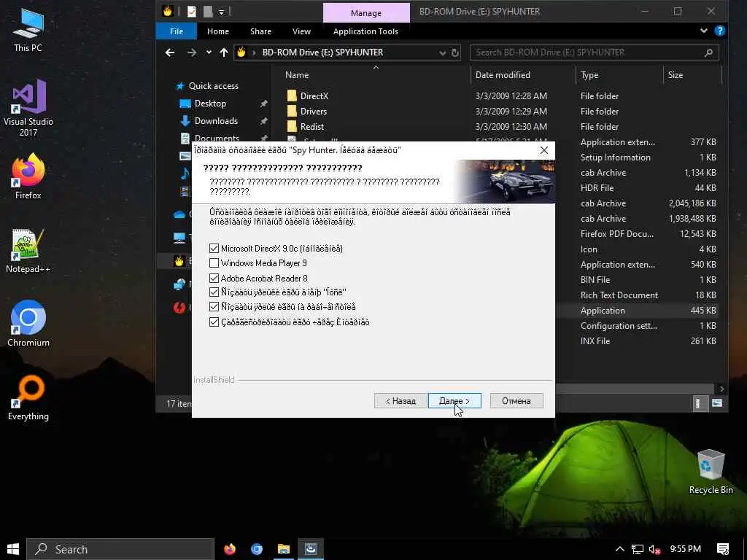Uncheck the fourth installer option checkbox
The image size is (747, 560).
coord(214,292)
